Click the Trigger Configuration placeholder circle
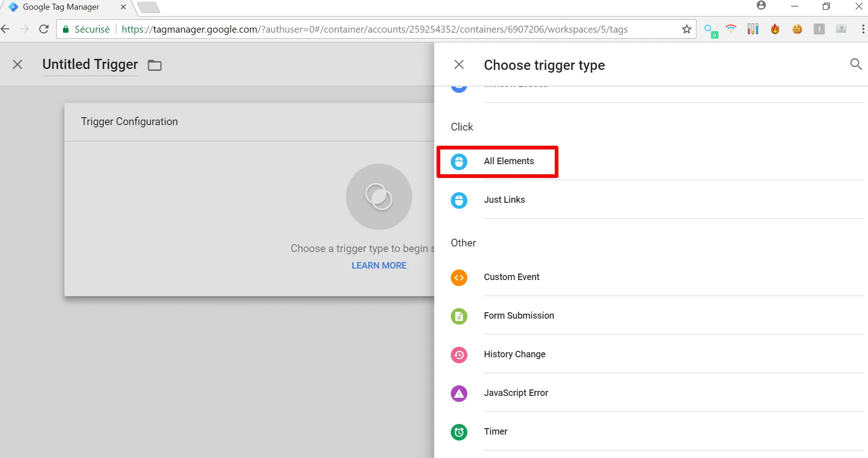 pyautogui.click(x=379, y=197)
